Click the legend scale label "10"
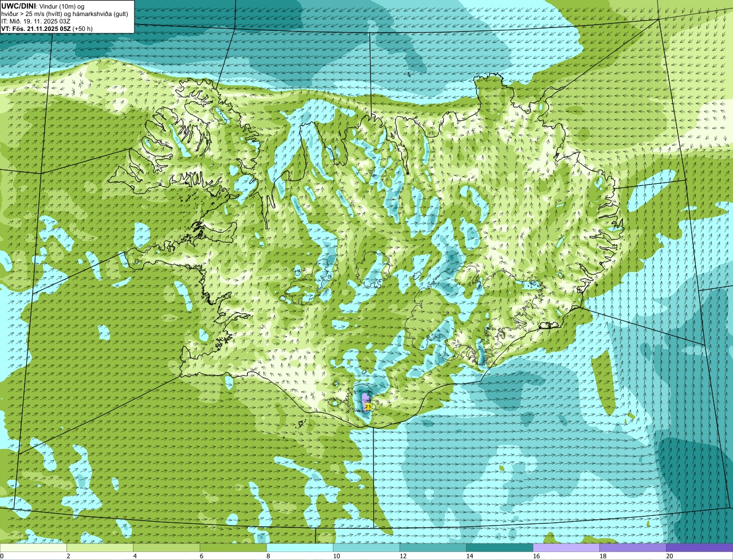The height and width of the screenshot is (560, 733). [x=336, y=556]
